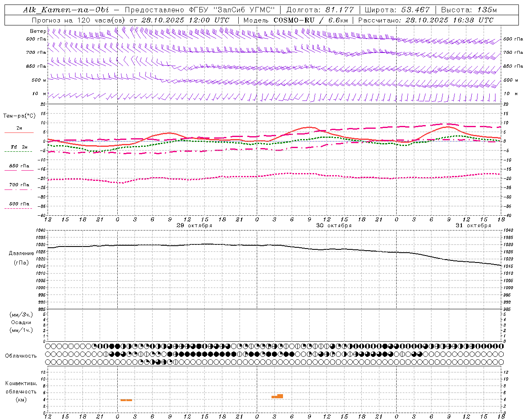Click the 30 октября date label
This screenshot has width=525, height=420.
pyautogui.click(x=334, y=226)
